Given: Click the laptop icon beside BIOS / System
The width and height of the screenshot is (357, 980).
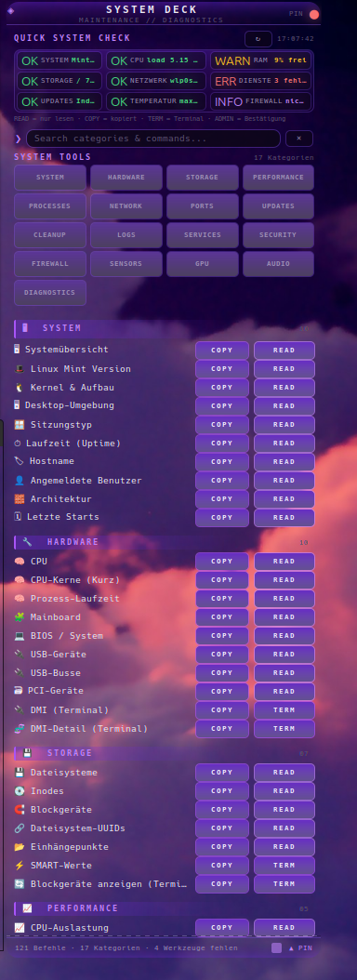Looking at the screenshot, I should click(x=20, y=636).
